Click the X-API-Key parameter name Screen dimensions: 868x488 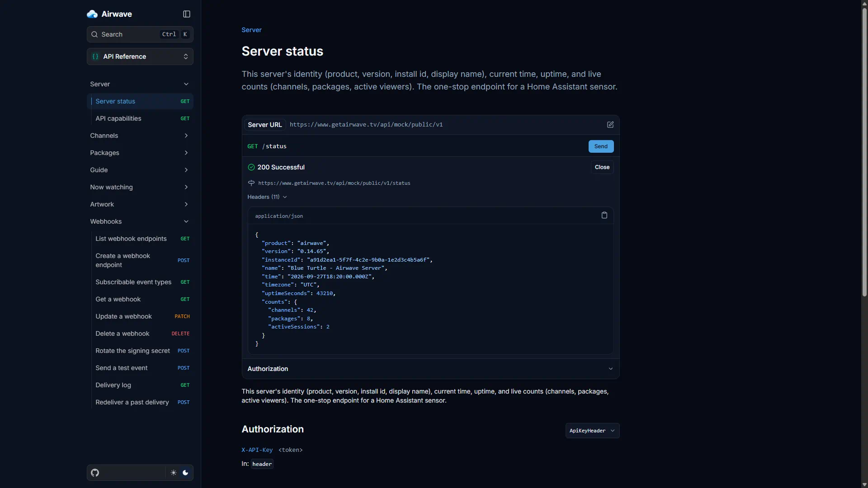pyautogui.click(x=257, y=450)
